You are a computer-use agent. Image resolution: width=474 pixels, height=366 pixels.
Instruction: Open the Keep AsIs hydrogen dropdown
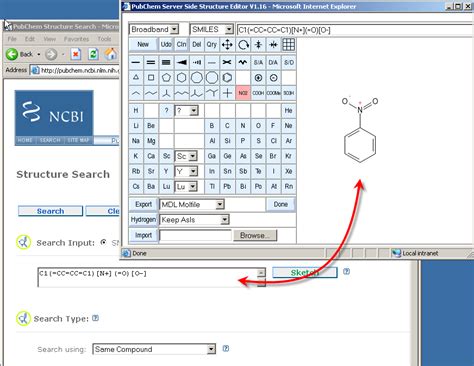pyautogui.click(x=225, y=220)
